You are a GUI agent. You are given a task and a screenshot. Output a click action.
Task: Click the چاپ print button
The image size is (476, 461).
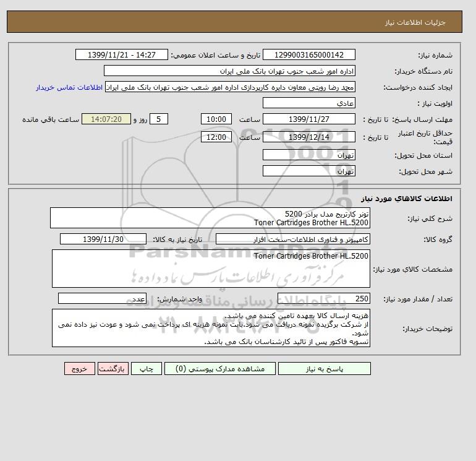(147, 369)
